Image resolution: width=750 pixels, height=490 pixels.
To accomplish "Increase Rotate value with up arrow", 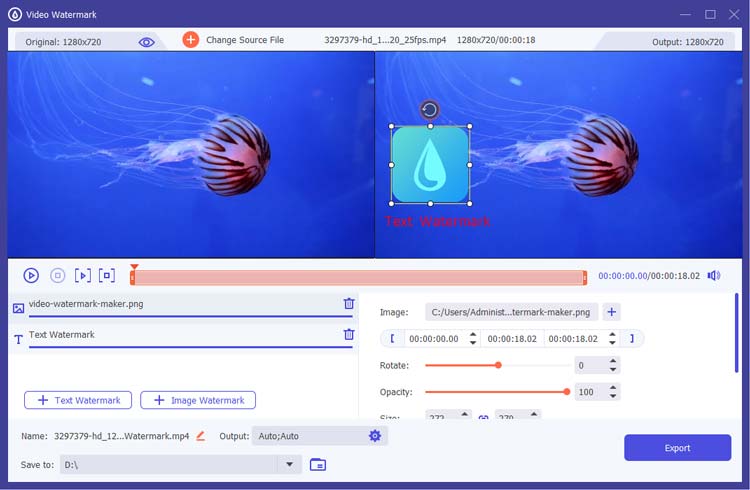I will pyautogui.click(x=613, y=361).
